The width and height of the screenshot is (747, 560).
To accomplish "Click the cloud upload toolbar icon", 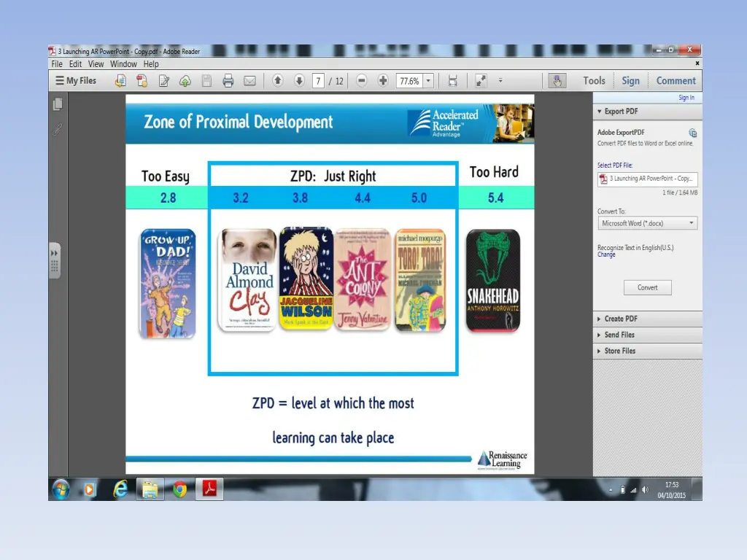I will tap(185, 81).
